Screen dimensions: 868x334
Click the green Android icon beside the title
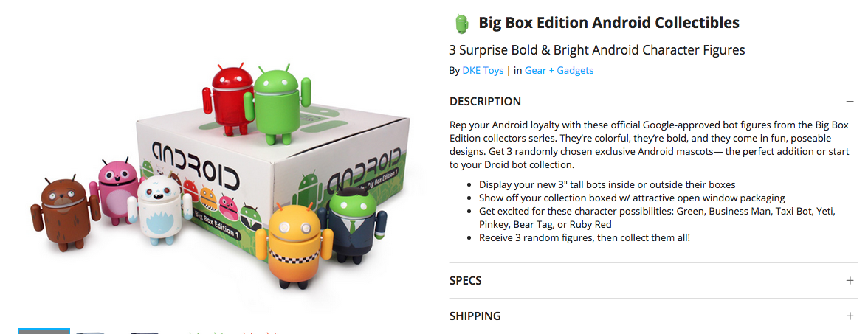(x=461, y=24)
